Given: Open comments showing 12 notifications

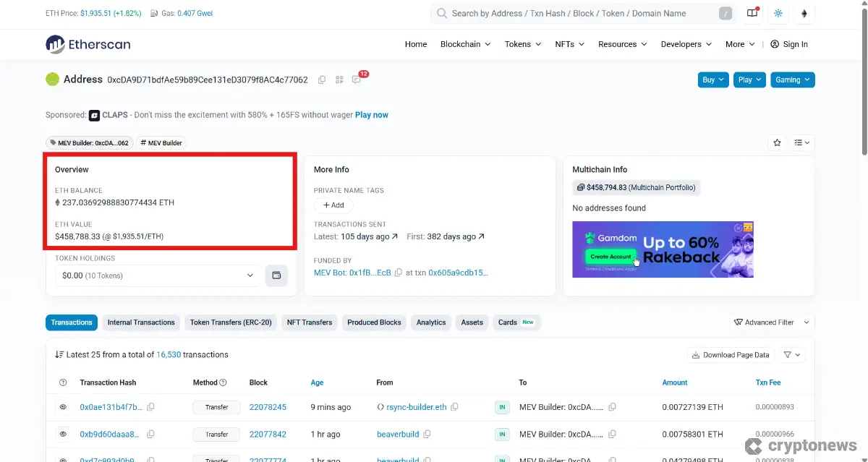Looking at the screenshot, I should [357, 80].
